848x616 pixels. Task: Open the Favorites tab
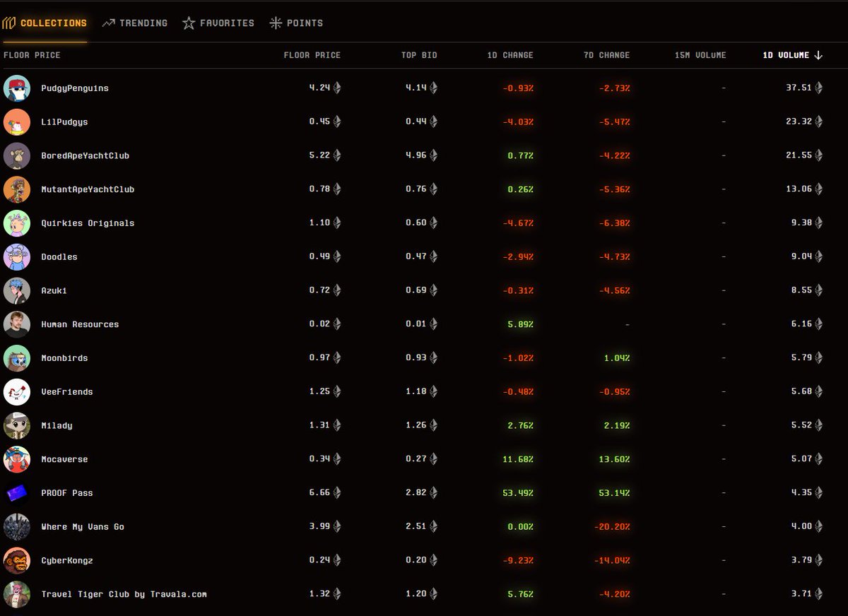point(218,23)
